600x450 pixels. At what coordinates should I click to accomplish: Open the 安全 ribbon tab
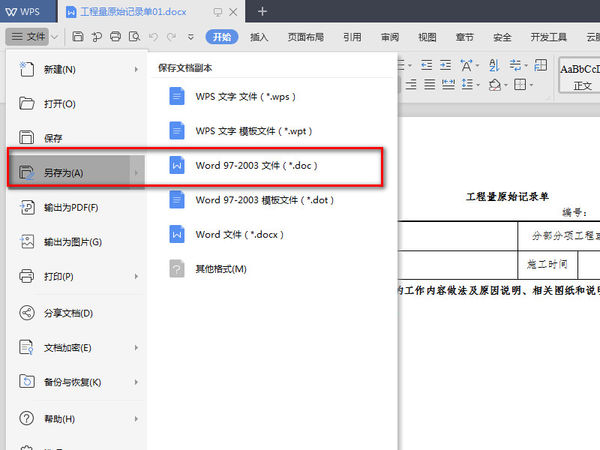pyautogui.click(x=502, y=37)
